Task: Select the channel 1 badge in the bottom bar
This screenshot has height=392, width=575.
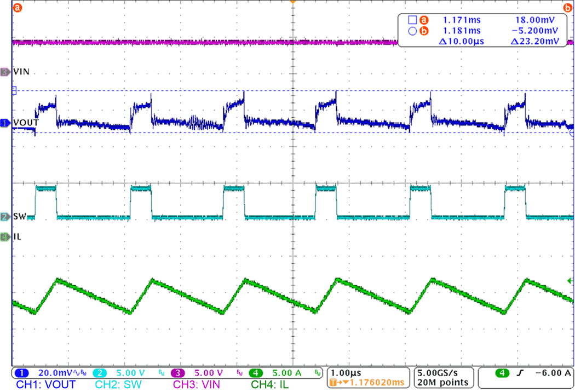Action: [x=22, y=372]
